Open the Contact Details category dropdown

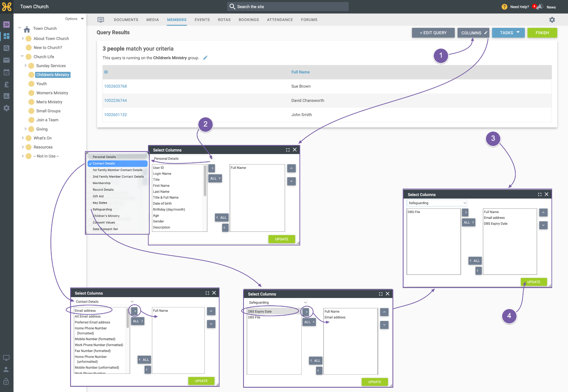104,301
